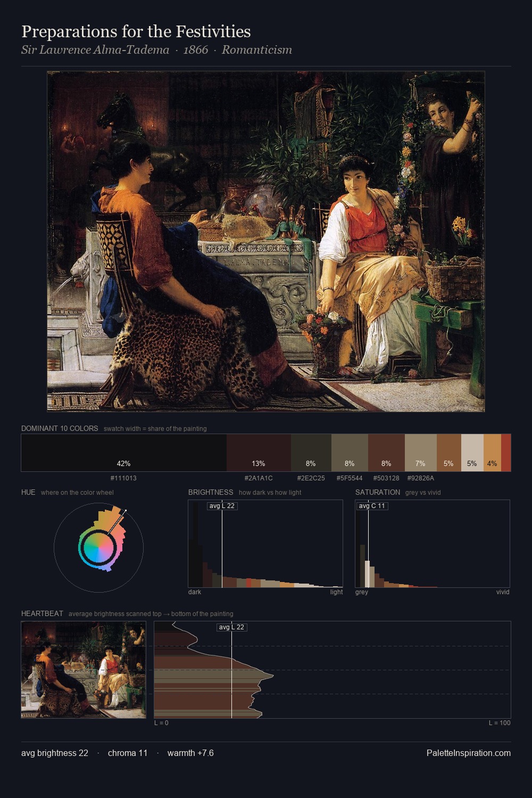Click the "L = 0" axis label
This screenshot has width=532, height=798.
(x=161, y=723)
